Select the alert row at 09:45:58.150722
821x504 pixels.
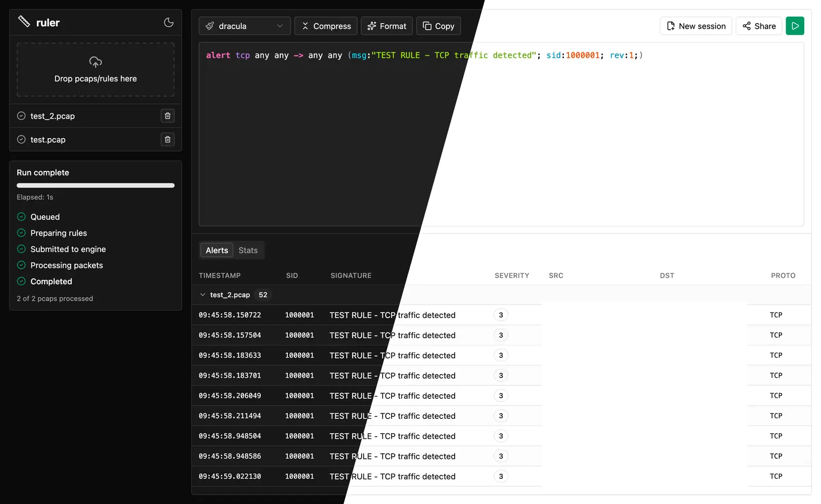[x=501, y=315]
